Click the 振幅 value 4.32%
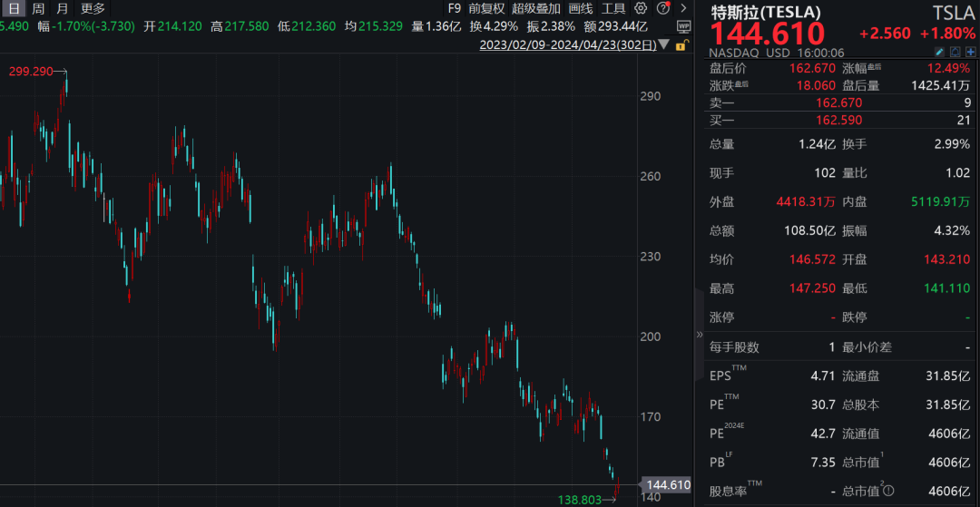The image size is (980, 507). (x=951, y=231)
